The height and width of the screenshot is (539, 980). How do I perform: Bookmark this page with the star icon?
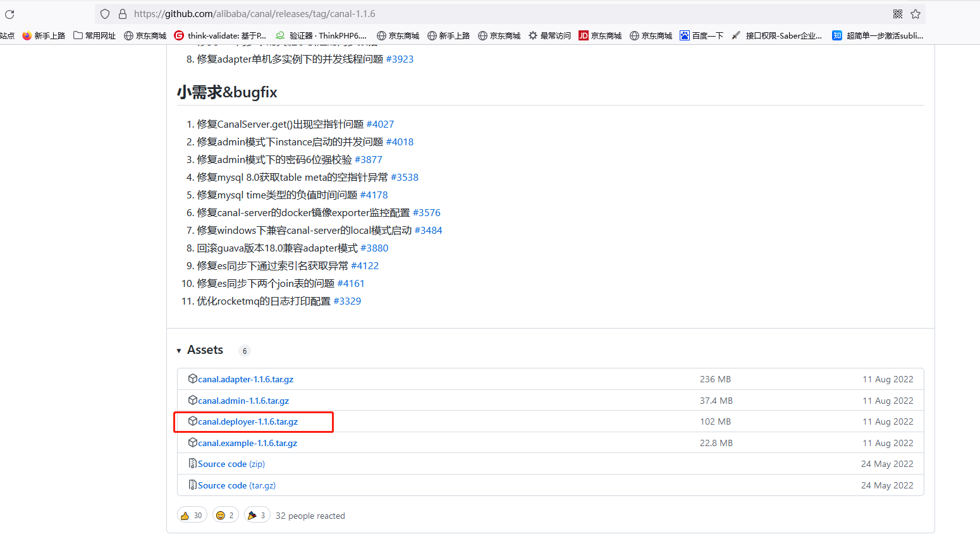[x=916, y=14]
